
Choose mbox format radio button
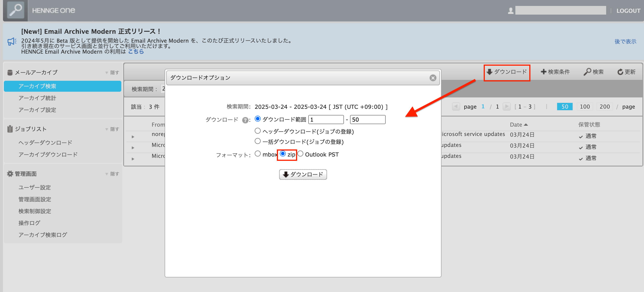257,154
